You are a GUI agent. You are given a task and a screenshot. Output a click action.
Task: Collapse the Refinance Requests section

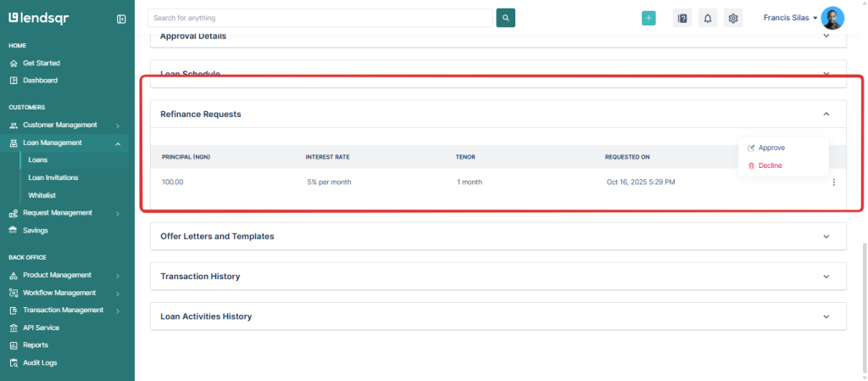click(826, 114)
